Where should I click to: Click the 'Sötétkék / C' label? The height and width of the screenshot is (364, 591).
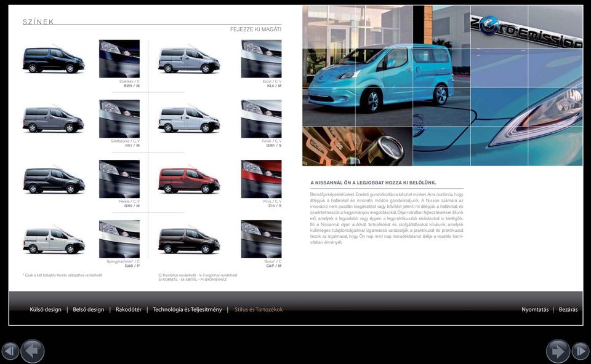click(129, 81)
